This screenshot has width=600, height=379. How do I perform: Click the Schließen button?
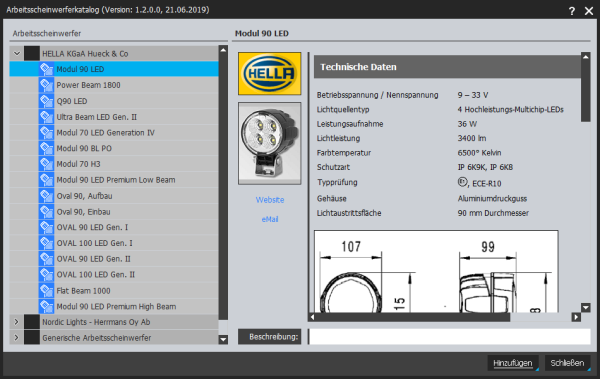(x=567, y=363)
